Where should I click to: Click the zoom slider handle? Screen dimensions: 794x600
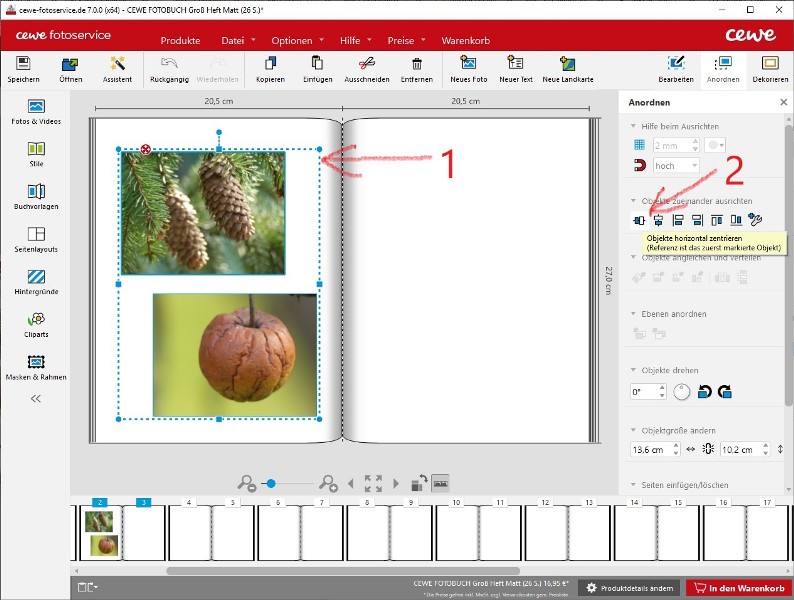pyautogui.click(x=270, y=483)
